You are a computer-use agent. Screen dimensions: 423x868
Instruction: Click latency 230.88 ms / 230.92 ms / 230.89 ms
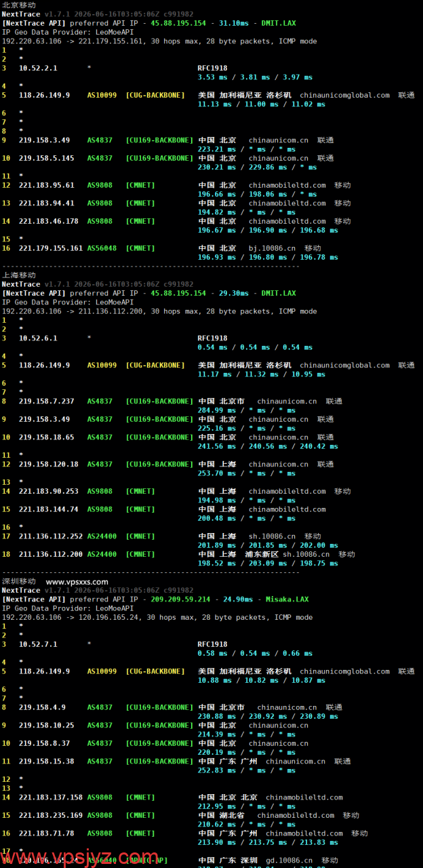[268, 716]
